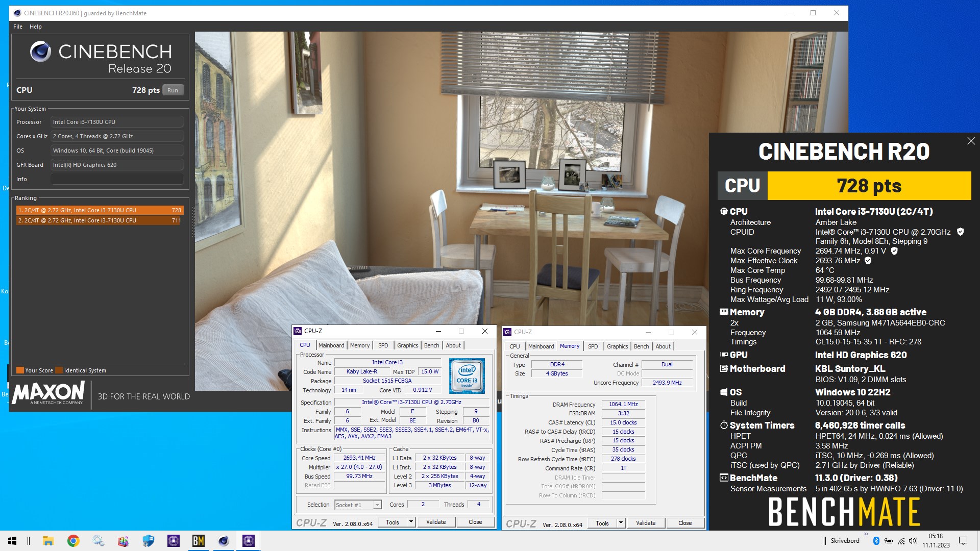Image resolution: width=980 pixels, height=551 pixels.
Task: Click the DRAM Frequency value 1064.1 MHz
Action: coord(623,404)
